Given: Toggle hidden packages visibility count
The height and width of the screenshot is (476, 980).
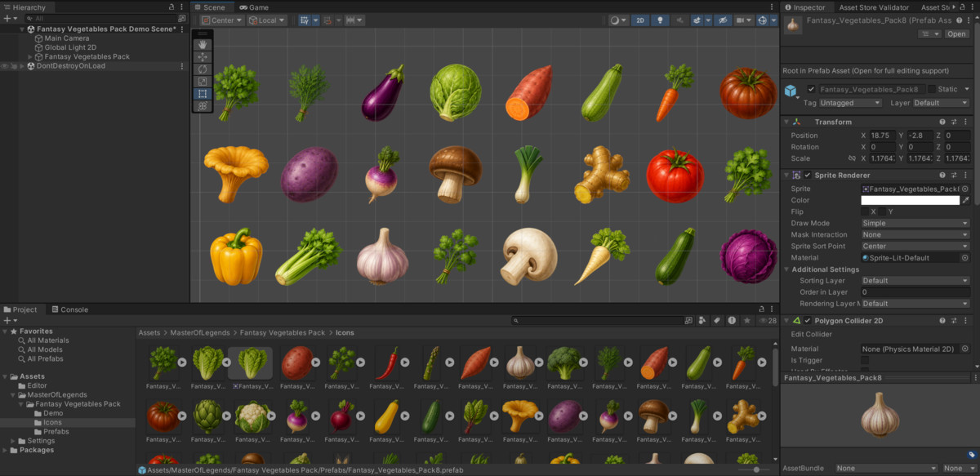Looking at the screenshot, I should [x=768, y=321].
